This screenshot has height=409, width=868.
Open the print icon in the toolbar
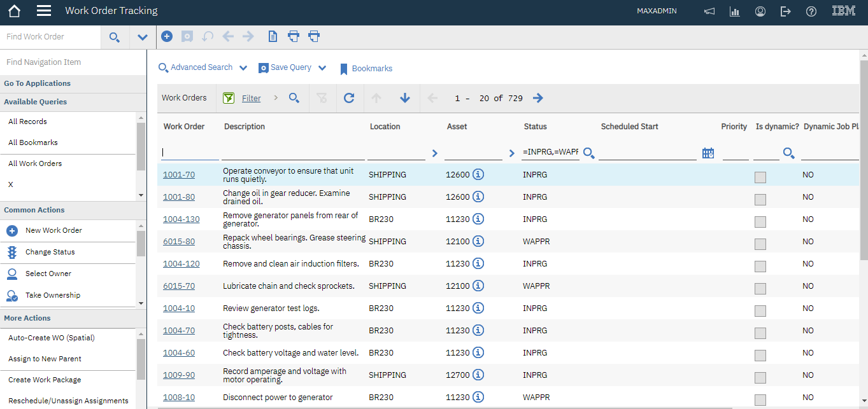(294, 36)
